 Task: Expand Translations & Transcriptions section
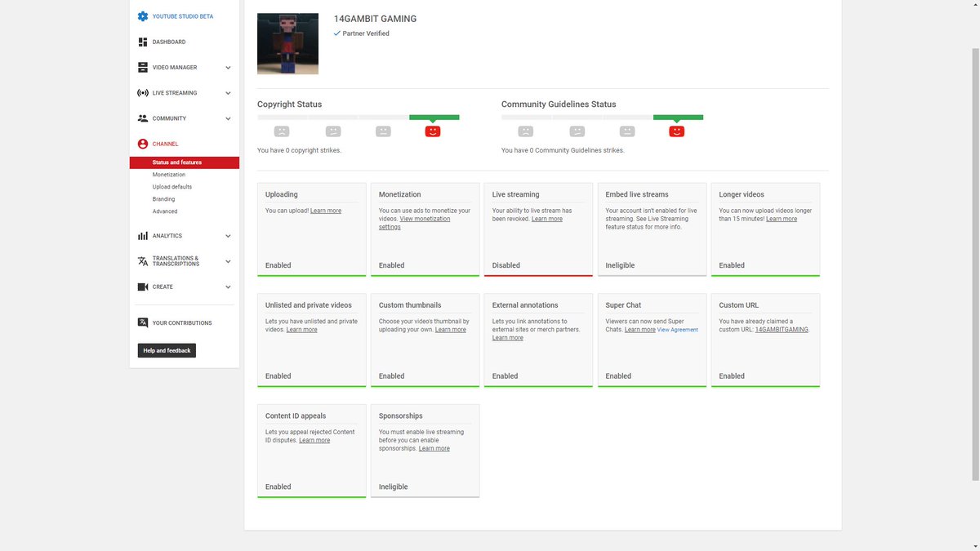[228, 261]
